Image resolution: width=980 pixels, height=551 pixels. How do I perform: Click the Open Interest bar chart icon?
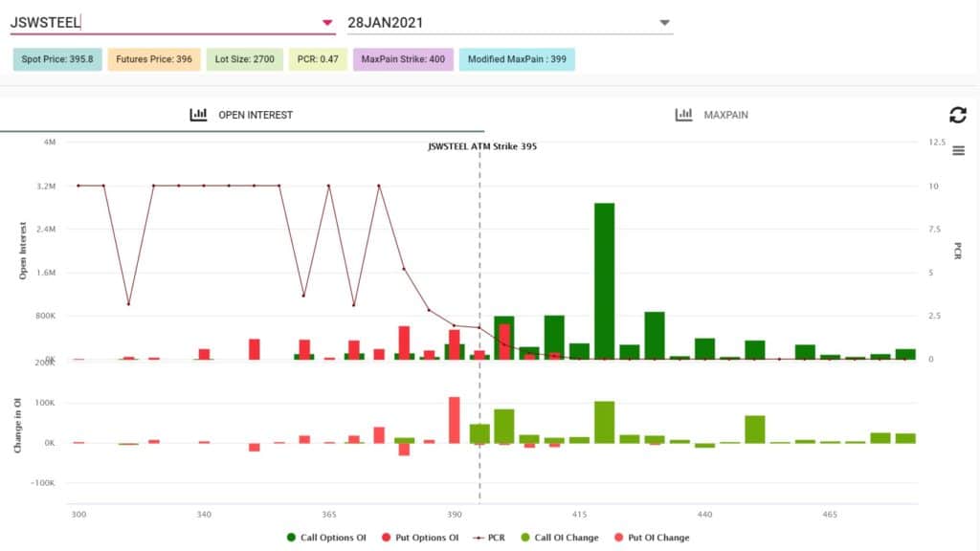[x=198, y=115]
